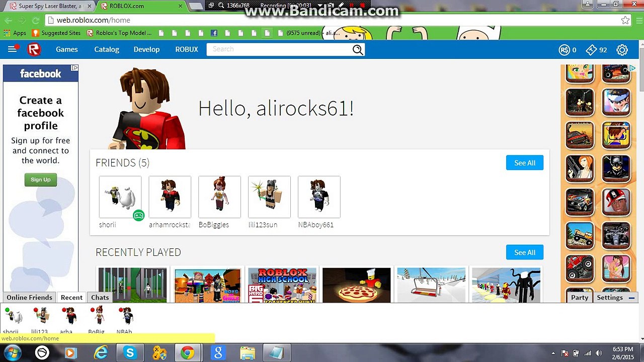Open media player icon in taskbar
Screen dimensions: 644x362
click(70, 353)
